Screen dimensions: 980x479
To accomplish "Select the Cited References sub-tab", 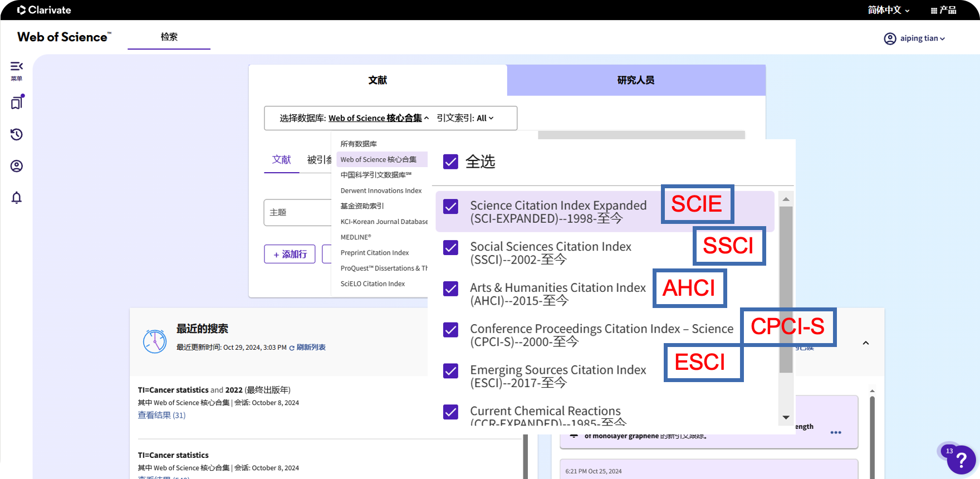I will (x=319, y=160).
